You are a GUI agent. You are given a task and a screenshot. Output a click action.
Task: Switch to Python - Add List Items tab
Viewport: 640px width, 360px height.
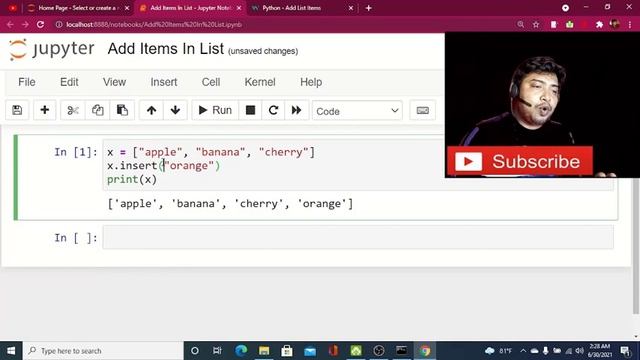(301, 8)
